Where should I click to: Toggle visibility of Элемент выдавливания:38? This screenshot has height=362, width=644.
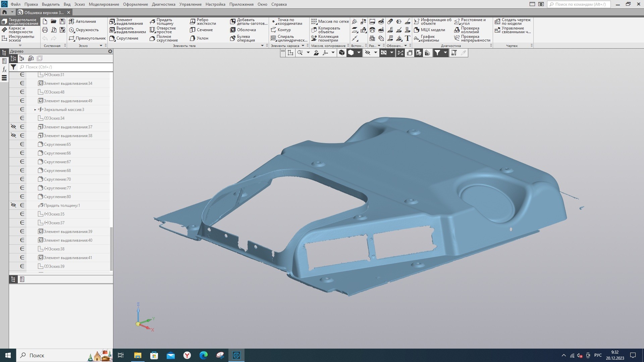point(13,135)
